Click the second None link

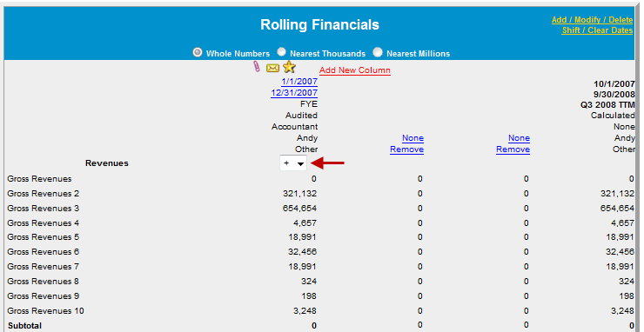(x=519, y=138)
